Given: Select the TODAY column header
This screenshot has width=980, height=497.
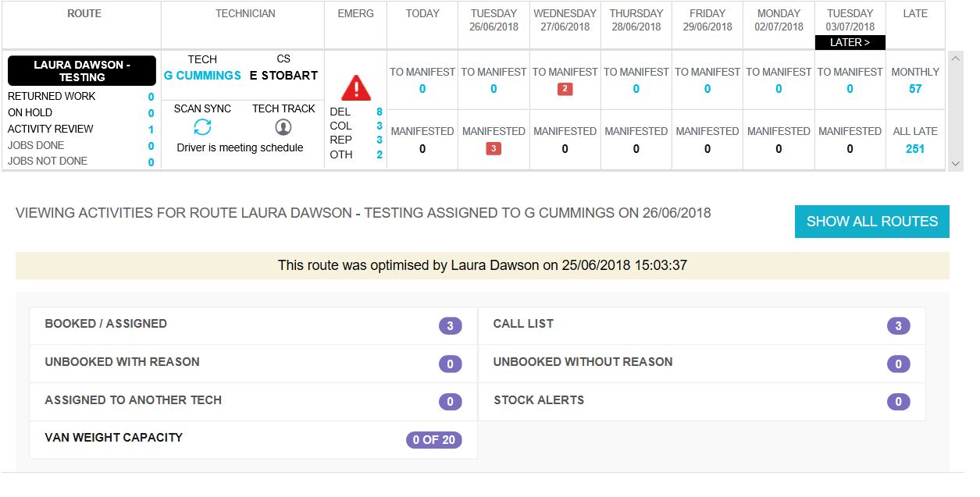Looking at the screenshot, I should pyautogui.click(x=422, y=13).
